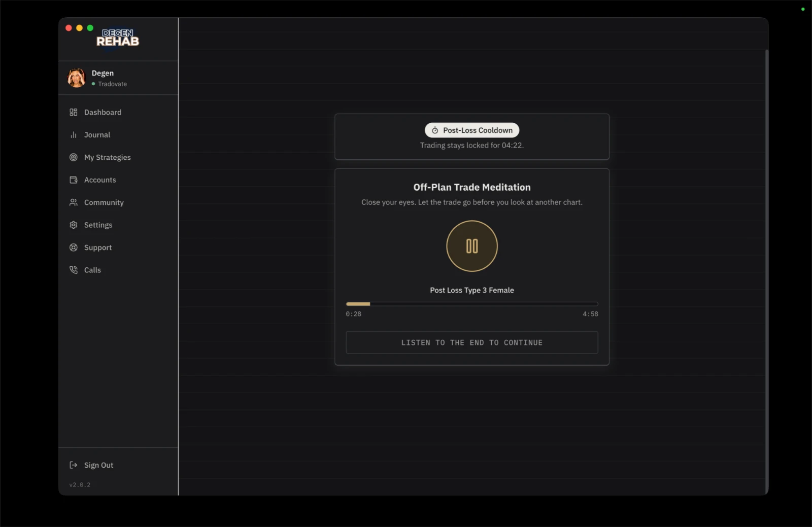Click the vertical scrollbar on right

pos(766,271)
